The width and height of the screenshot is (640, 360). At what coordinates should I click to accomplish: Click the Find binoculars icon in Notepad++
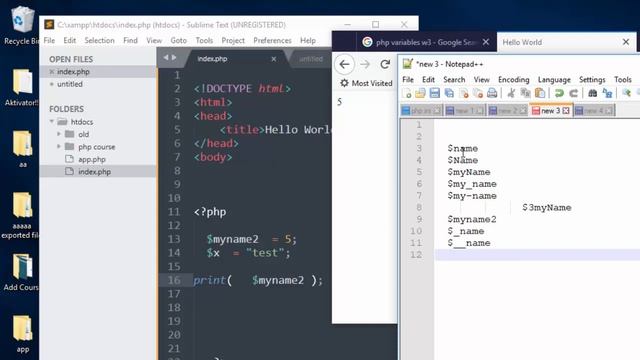(593, 93)
